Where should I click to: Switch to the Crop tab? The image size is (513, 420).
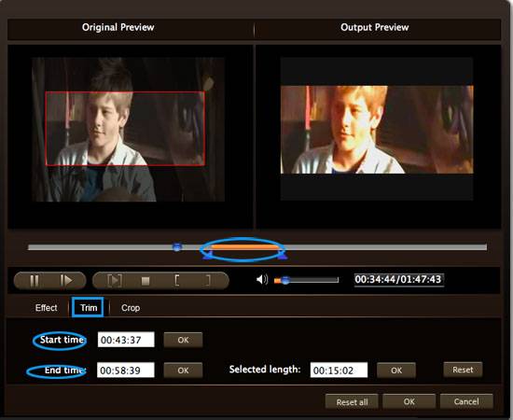coord(131,308)
